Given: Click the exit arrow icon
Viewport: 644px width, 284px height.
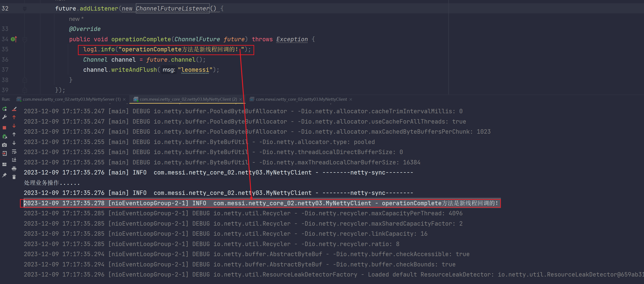Looking at the screenshot, I should tap(4, 153).
